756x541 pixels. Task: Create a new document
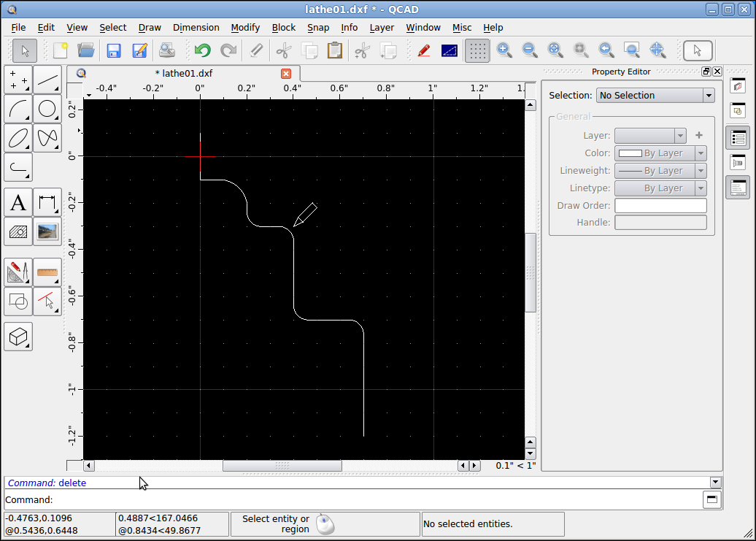[x=61, y=50]
